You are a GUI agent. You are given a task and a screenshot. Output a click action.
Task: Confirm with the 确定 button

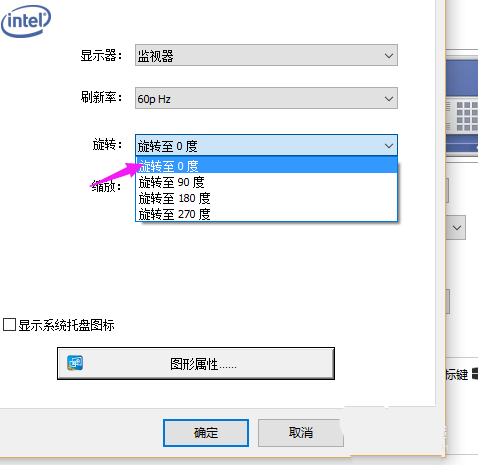[x=206, y=433]
